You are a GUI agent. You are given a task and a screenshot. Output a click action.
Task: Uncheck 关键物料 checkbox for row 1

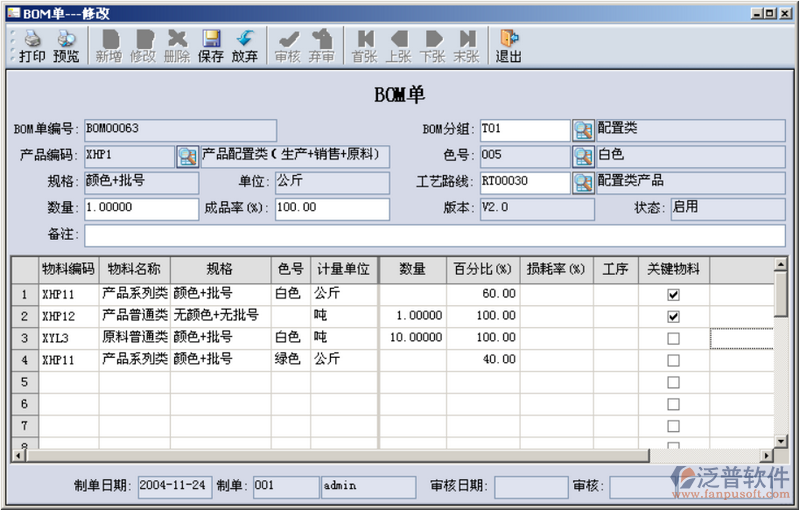(673, 295)
